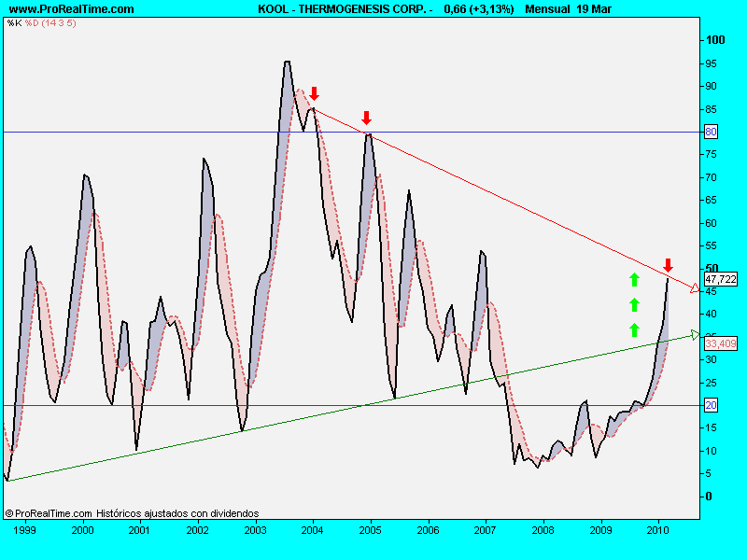Click the 2000 year label
This screenshot has height=560, width=747.
[82, 530]
